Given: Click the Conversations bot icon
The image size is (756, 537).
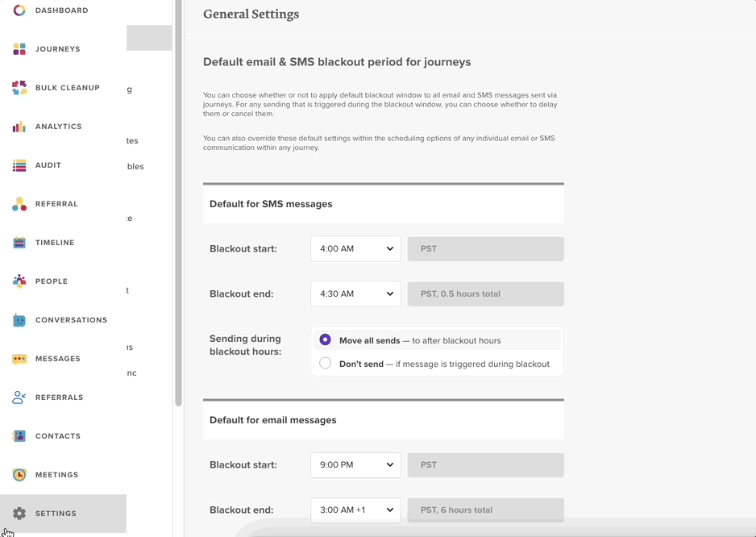Looking at the screenshot, I should pyautogui.click(x=19, y=320).
